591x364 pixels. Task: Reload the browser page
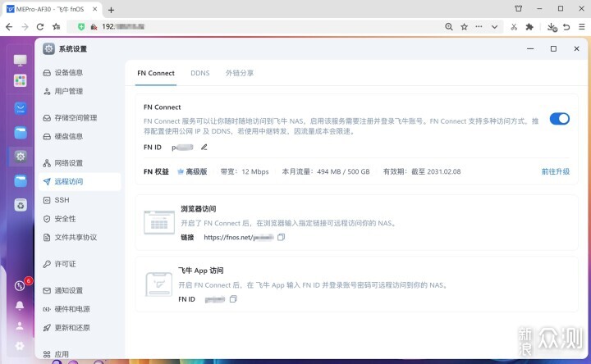click(40, 27)
